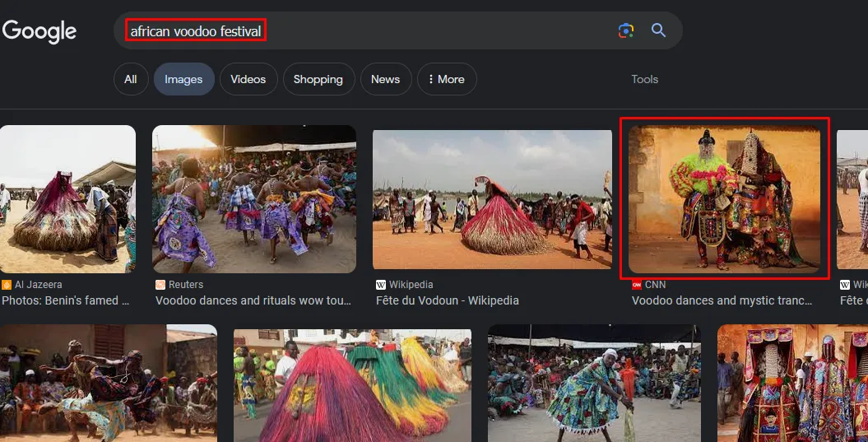Go to the News tab
Image resolution: width=868 pixels, height=442 pixels.
385,79
